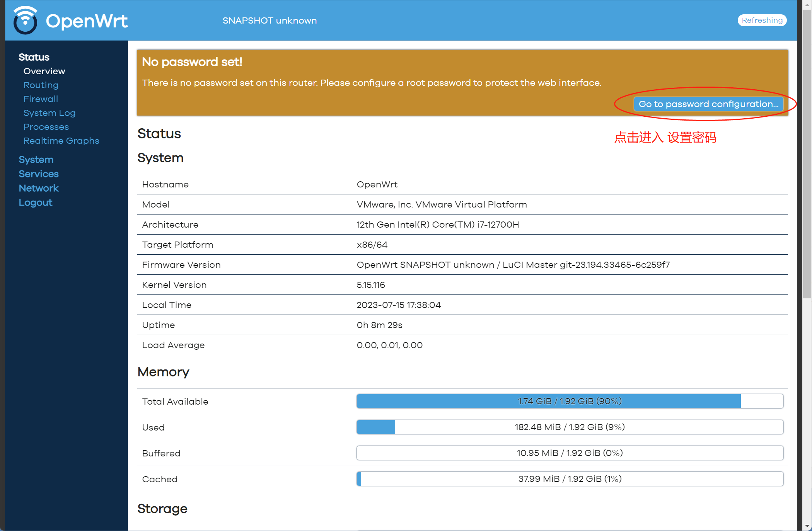This screenshot has width=812, height=531.
Task: Click the Cached row label
Action: pyautogui.click(x=160, y=479)
